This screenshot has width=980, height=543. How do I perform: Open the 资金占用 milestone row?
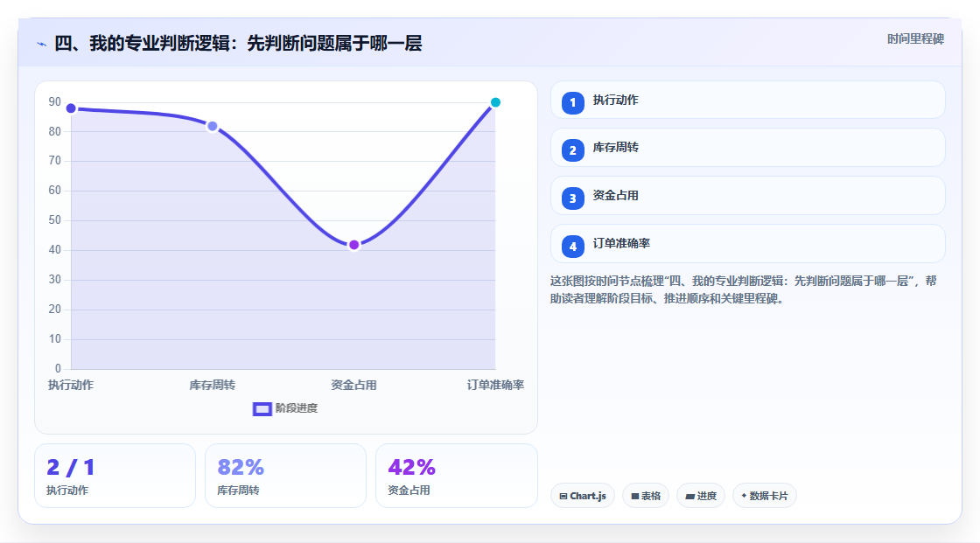click(747, 196)
